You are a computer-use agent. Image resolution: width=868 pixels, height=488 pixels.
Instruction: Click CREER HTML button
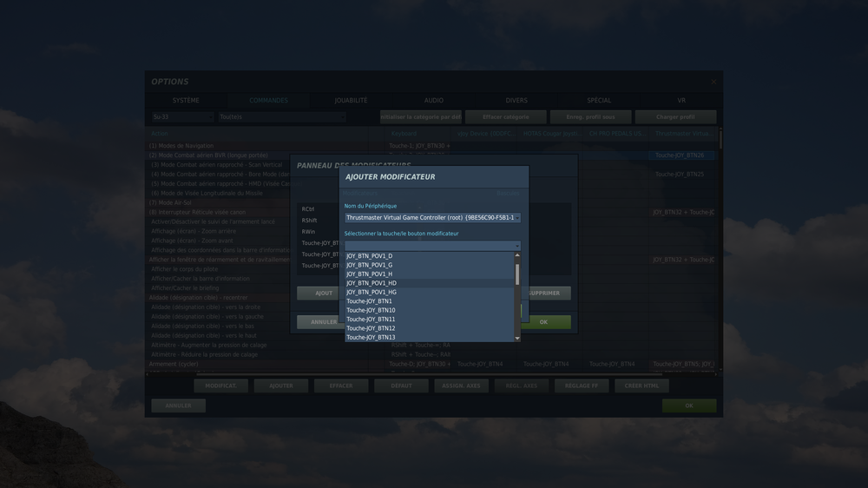pos(641,386)
